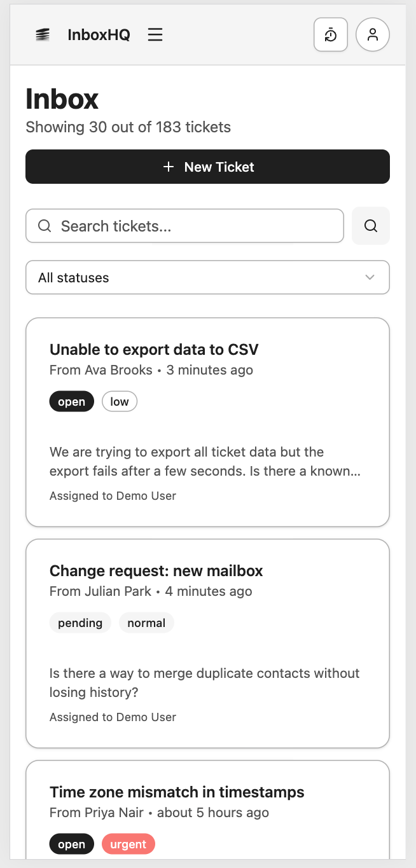Click the plus icon in New Ticket
Image resolution: width=416 pixels, height=868 pixels.
pyautogui.click(x=169, y=167)
